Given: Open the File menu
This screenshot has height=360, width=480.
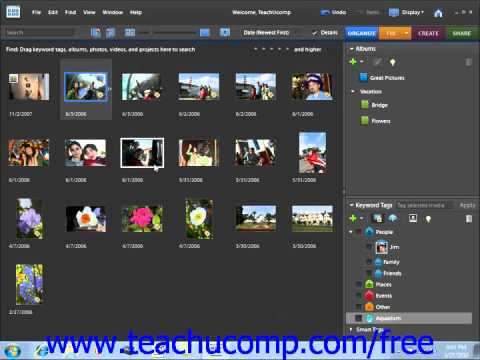Looking at the screenshot, I should (x=36, y=12).
